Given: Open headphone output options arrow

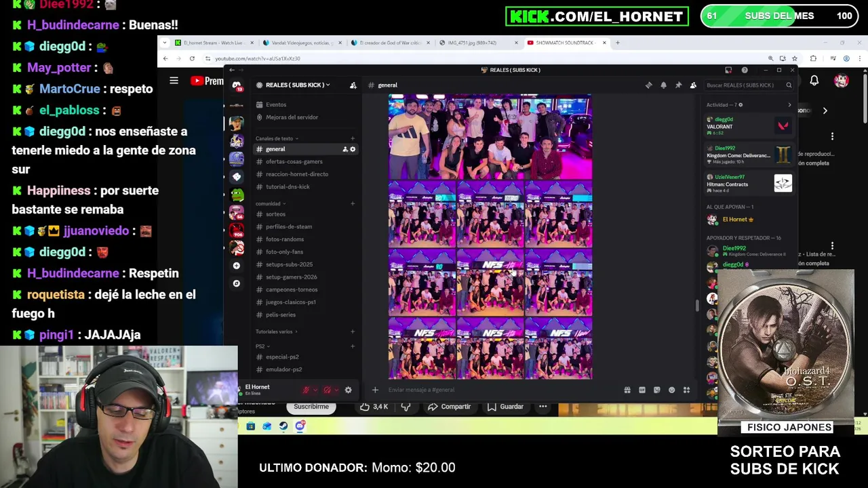Looking at the screenshot, I should (x=335, y=390).
